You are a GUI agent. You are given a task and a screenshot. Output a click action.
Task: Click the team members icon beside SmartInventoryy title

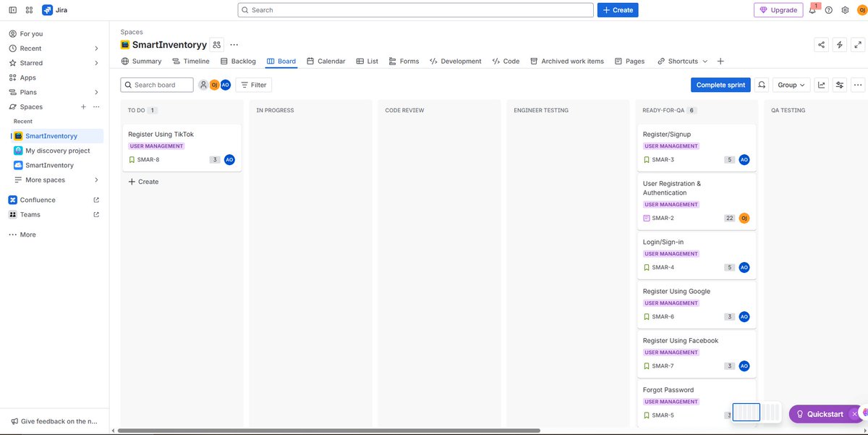217,45
